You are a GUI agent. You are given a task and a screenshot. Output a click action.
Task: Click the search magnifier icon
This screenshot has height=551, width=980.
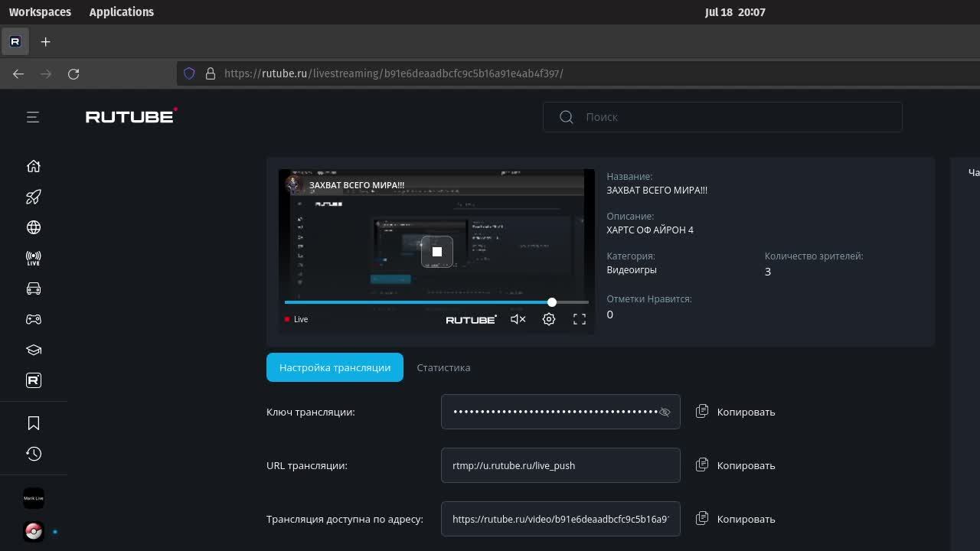[x=567, y=117]
